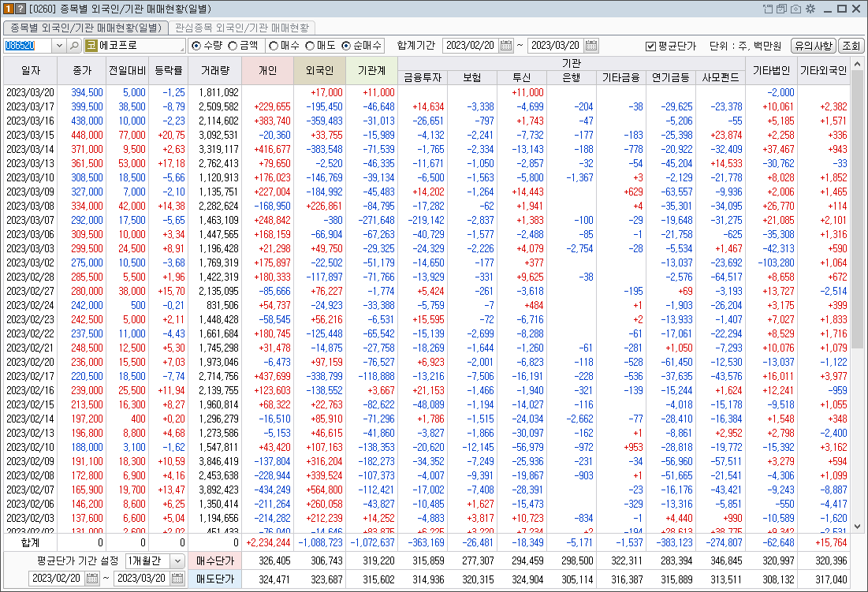Click the 매수단가 label button
Viewport: 868px width, 592px height.
tap(214, 560)
